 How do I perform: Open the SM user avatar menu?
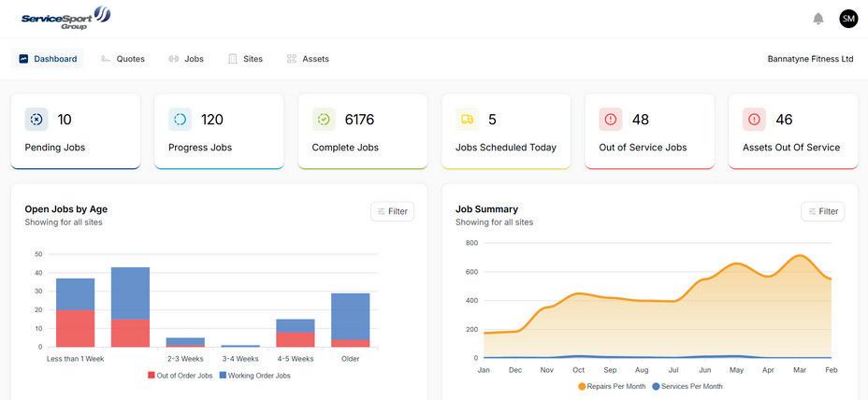pyautogui.click(x=848, y=19)
